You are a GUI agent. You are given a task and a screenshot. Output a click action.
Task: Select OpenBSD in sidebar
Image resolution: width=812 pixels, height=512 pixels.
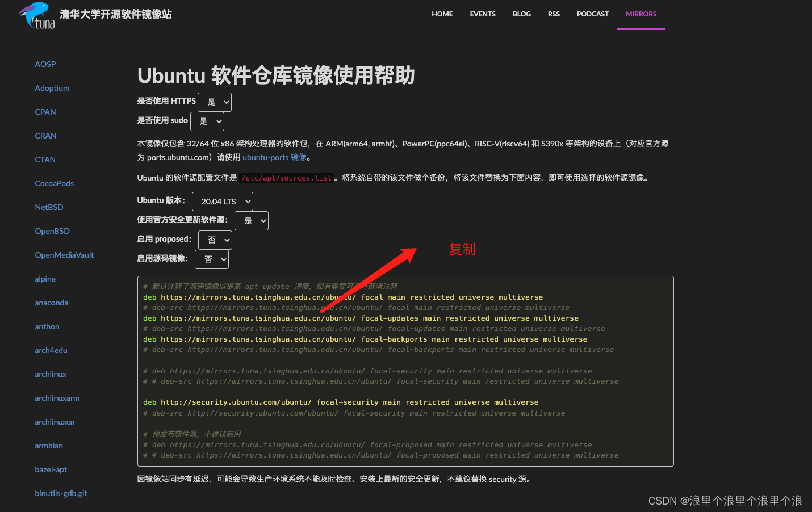pos(52,231)
